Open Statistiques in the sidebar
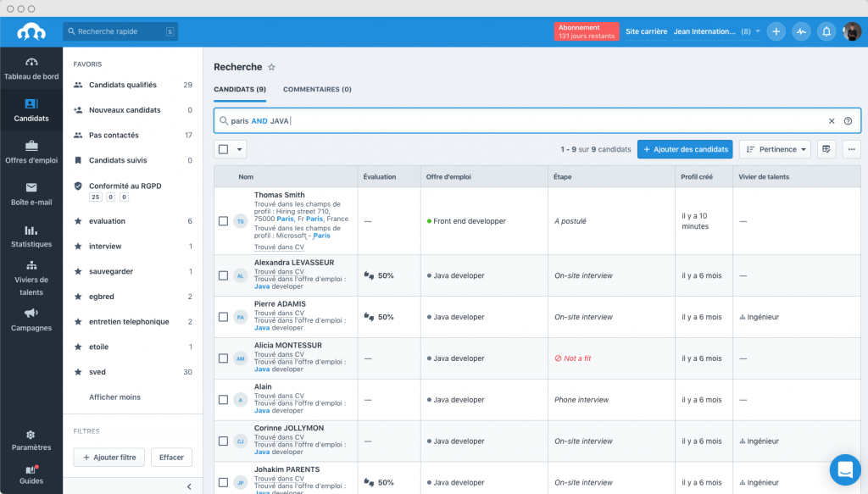The image size is (868, 494). point(31,236)
